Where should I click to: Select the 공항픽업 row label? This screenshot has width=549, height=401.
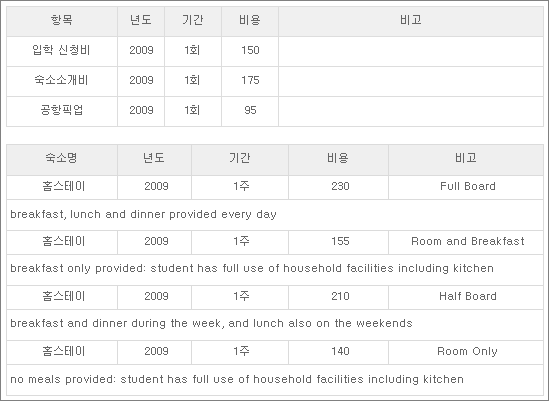(62, 111)
